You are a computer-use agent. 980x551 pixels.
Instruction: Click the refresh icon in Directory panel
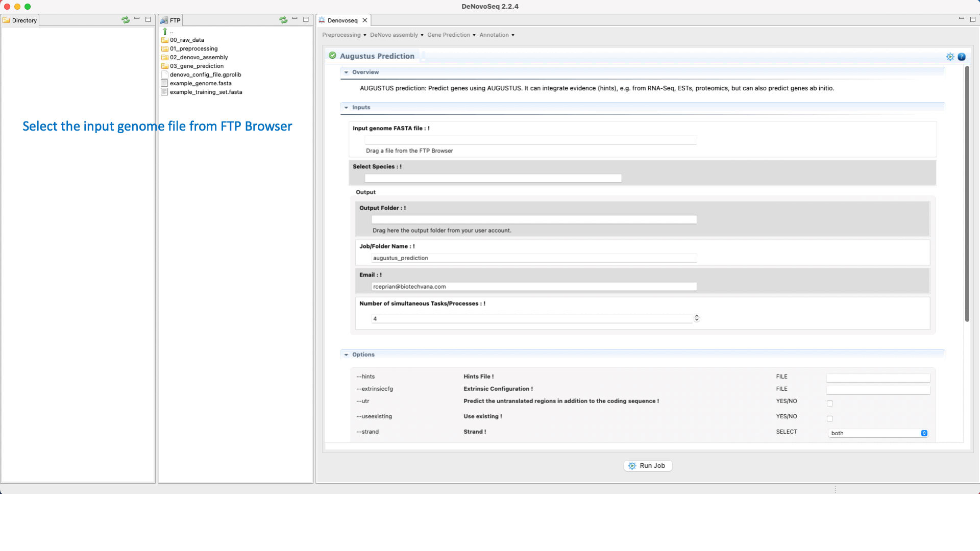coord(125,20)
